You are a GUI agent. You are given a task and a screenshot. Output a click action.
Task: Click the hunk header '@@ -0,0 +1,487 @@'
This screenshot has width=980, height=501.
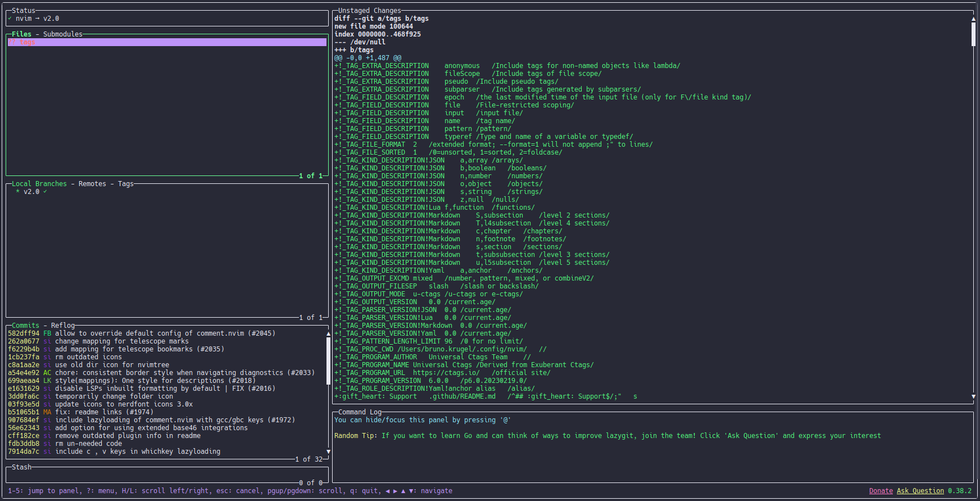coord(368,58)
